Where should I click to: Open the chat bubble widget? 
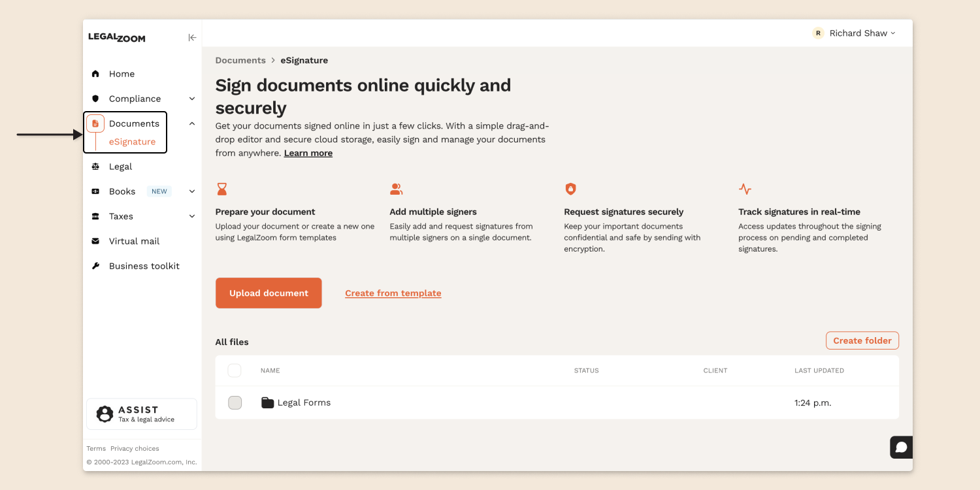tap(901, 448)
